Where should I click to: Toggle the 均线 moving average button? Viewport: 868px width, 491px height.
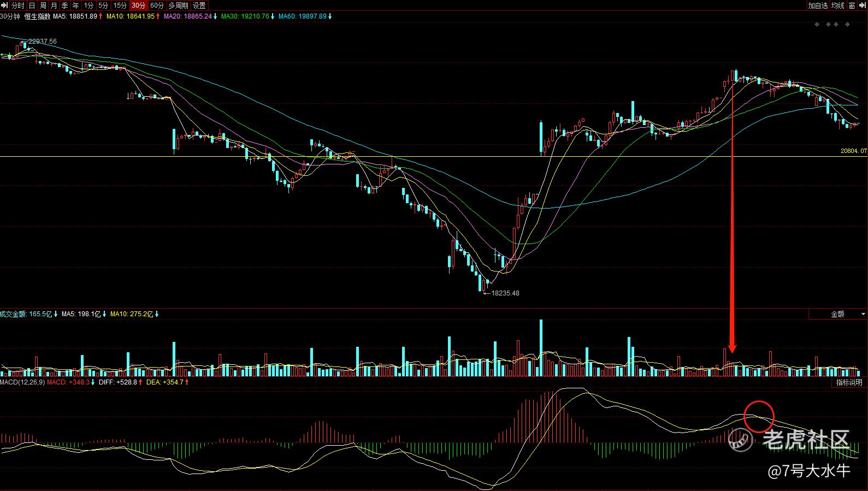[838, 5]
